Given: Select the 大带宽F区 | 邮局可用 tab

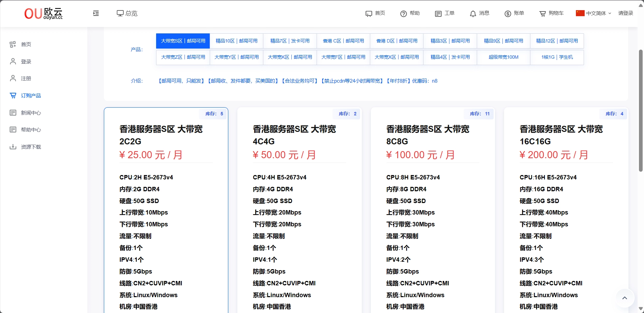Looking at the screenshot, I should pos(343,57).
